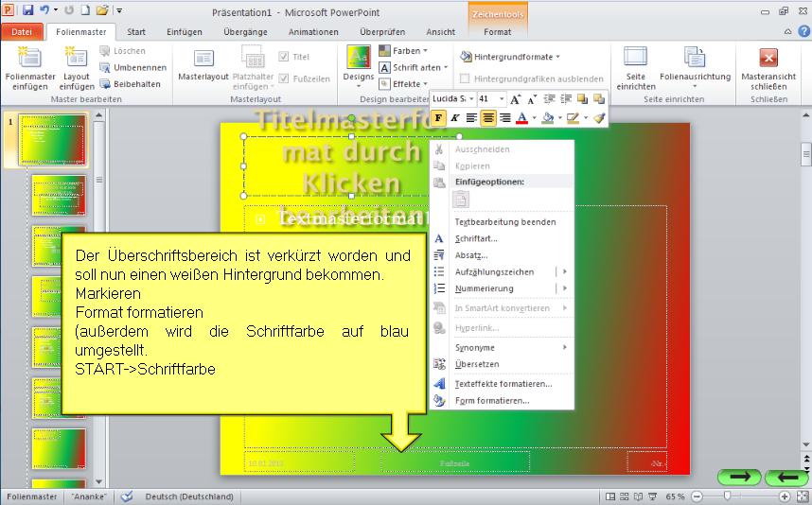The height and width of the screenshot is (505, 812).
Task: Open the Einfügen ribbon tab
Action: pos(184,31)
